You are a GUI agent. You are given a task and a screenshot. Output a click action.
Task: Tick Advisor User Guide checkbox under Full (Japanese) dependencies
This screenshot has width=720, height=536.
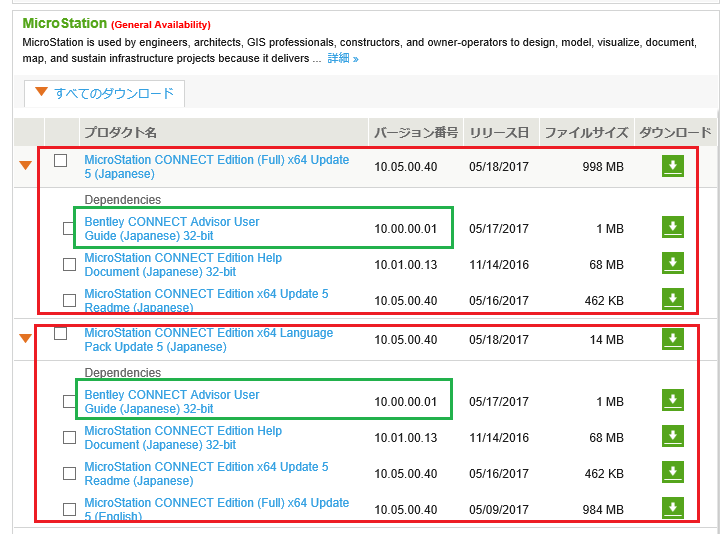click(69, 228)
